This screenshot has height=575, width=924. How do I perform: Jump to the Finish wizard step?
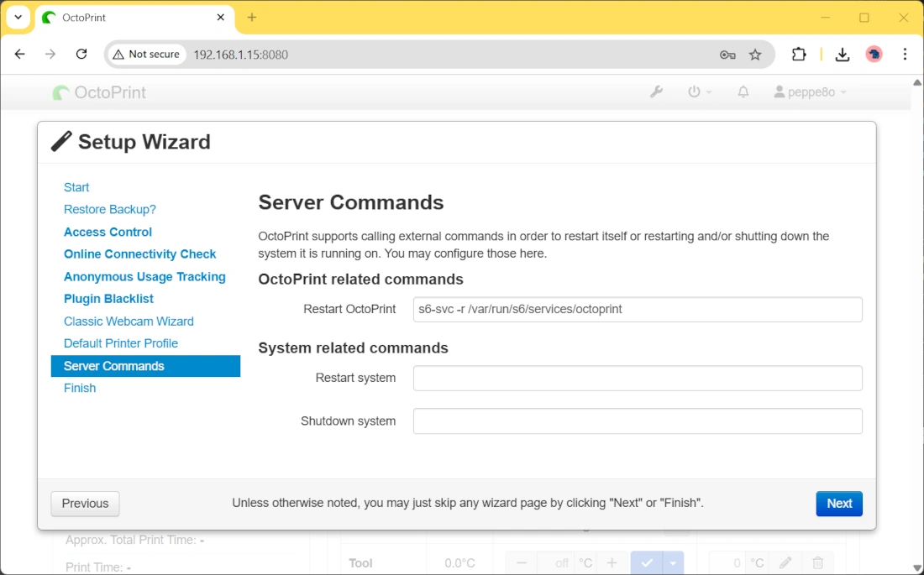(x=80, y=388)
